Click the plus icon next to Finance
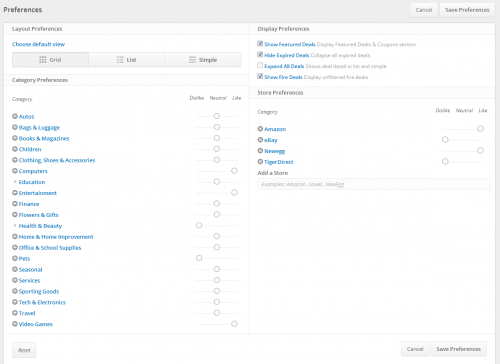The width and height of the screenshot is (500, 364). [x=15, y=204]
